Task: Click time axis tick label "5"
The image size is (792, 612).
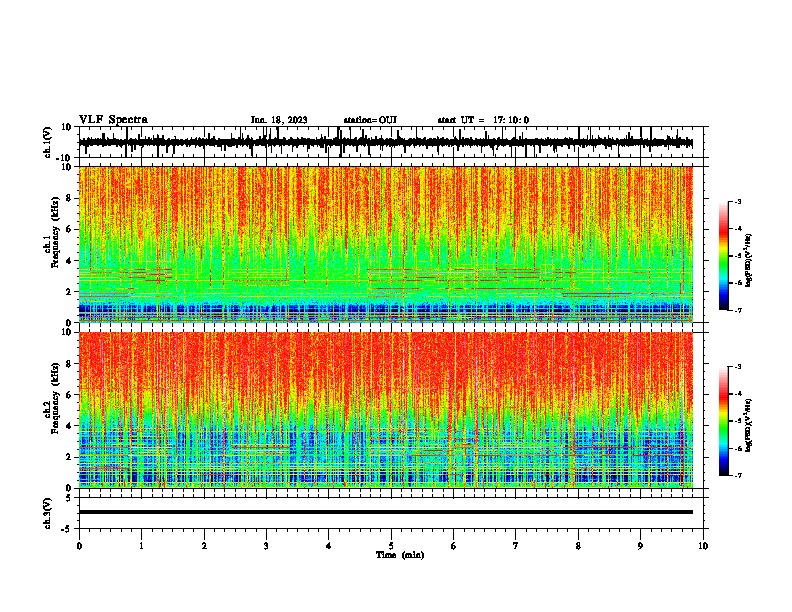Action: 391,546
